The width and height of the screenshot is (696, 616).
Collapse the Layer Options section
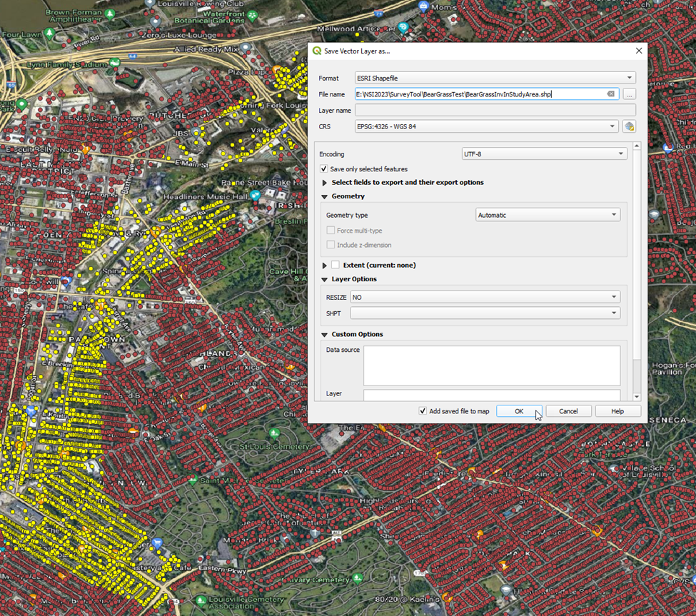[325, 279]
